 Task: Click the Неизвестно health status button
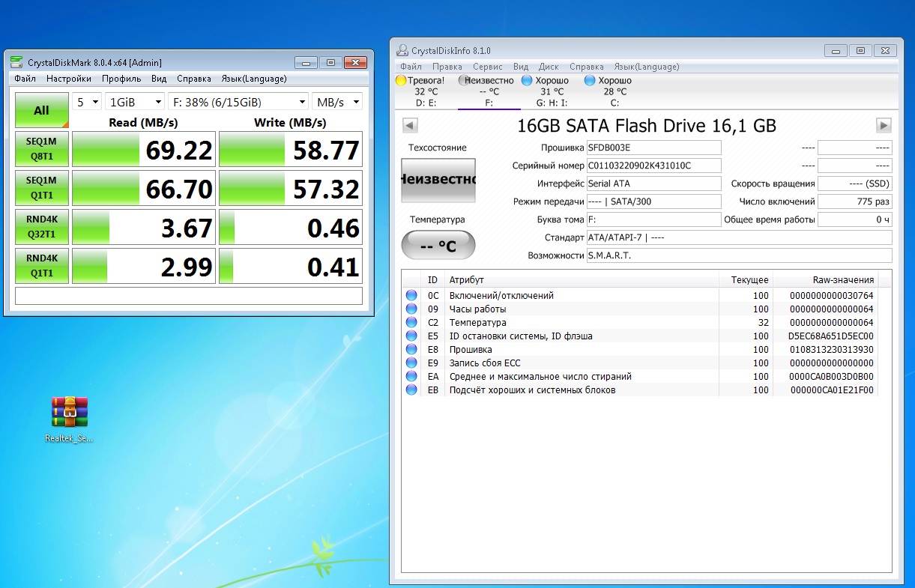(x=438, y=180)
